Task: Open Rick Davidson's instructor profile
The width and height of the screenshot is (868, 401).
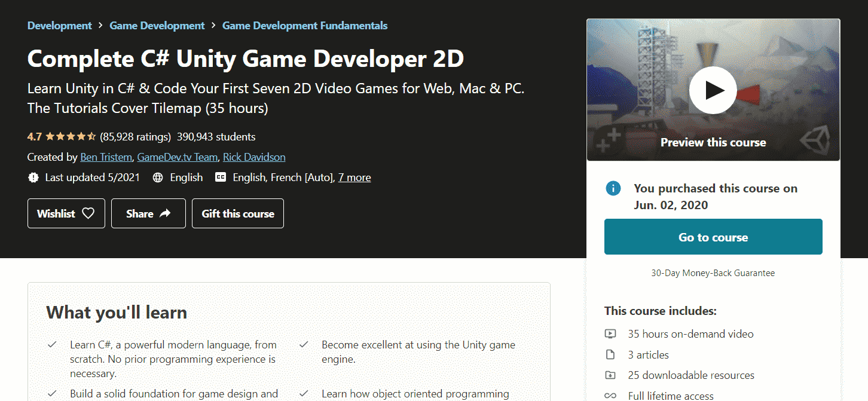Action: 254,157
